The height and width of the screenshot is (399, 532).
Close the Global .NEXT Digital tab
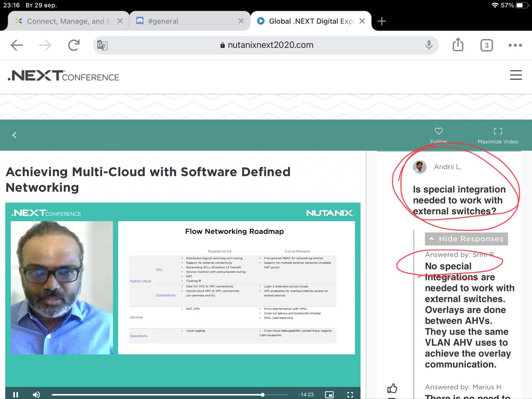(362, 21)
